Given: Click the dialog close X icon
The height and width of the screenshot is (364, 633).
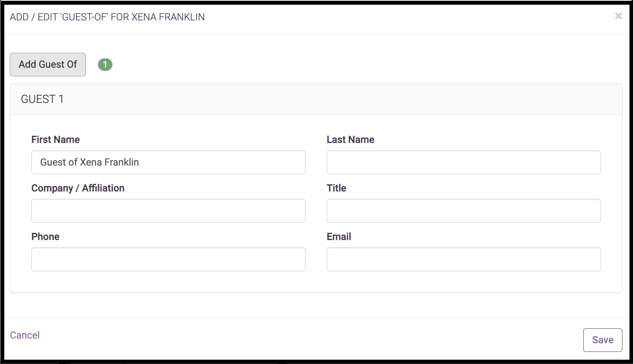Looking at the screenshot, I should 618,16.
